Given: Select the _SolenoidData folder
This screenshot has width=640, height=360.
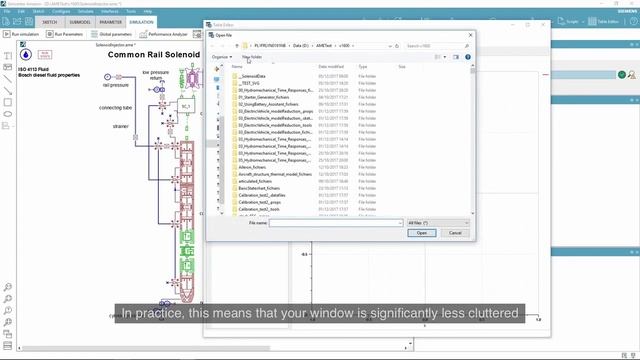Looking at the screenshot, I should [x=252, y=76].
